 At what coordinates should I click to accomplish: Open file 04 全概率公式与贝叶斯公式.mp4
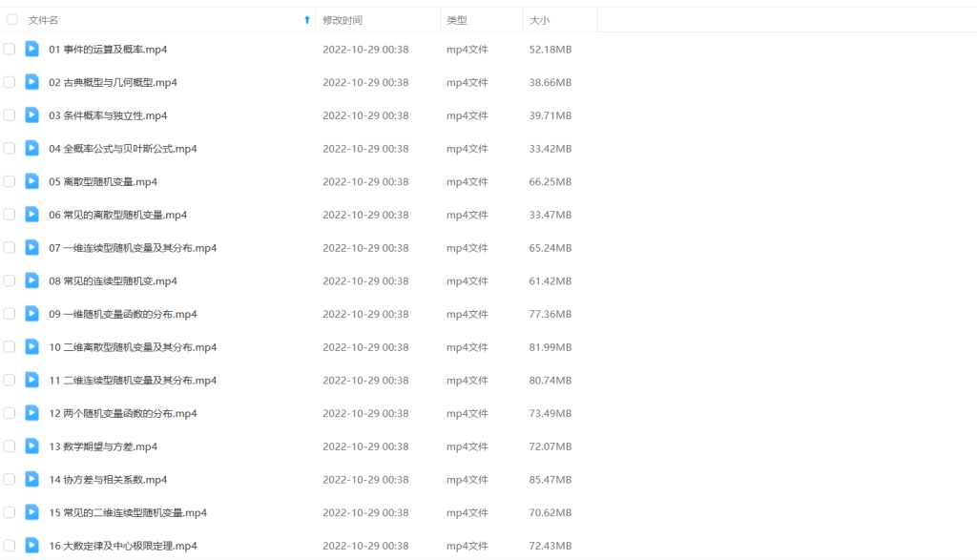pyautogui.click(x=123, y=149)
